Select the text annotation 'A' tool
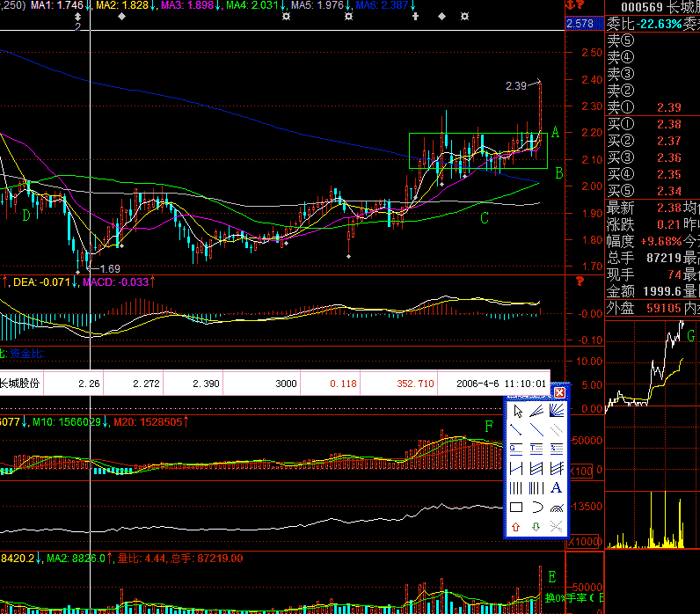The width and height of the screenshot is (700, 614). [556, 487]
